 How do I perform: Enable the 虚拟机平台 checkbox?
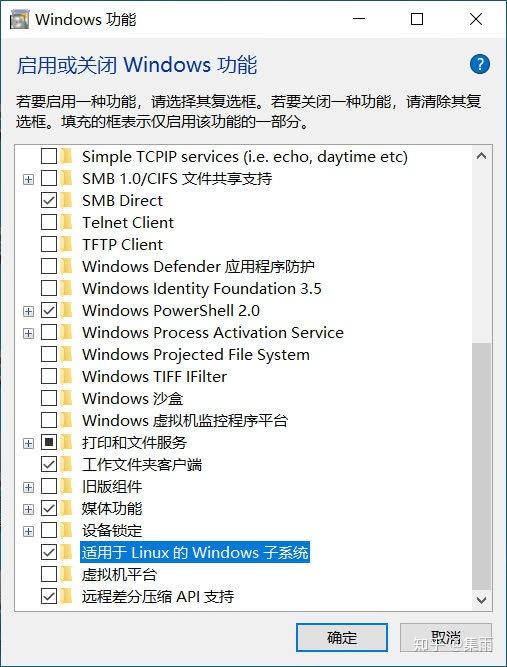click(49, 574)
